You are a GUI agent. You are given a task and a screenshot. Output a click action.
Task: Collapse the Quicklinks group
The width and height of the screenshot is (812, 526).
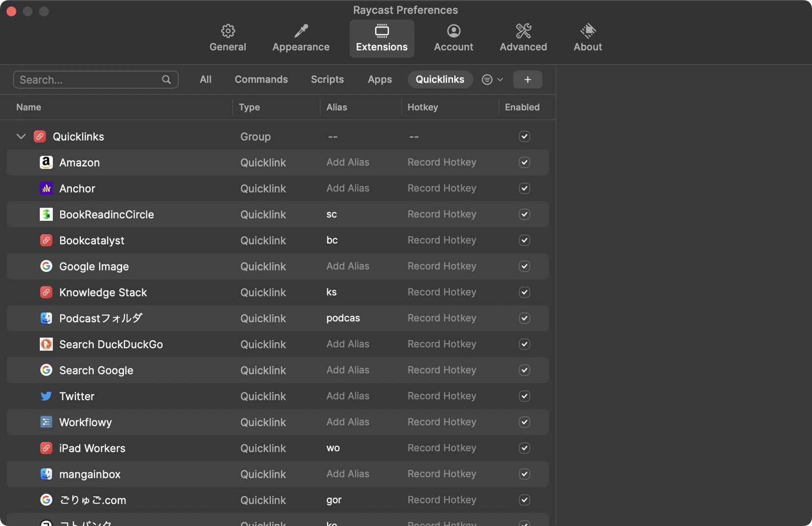point(21,137)
